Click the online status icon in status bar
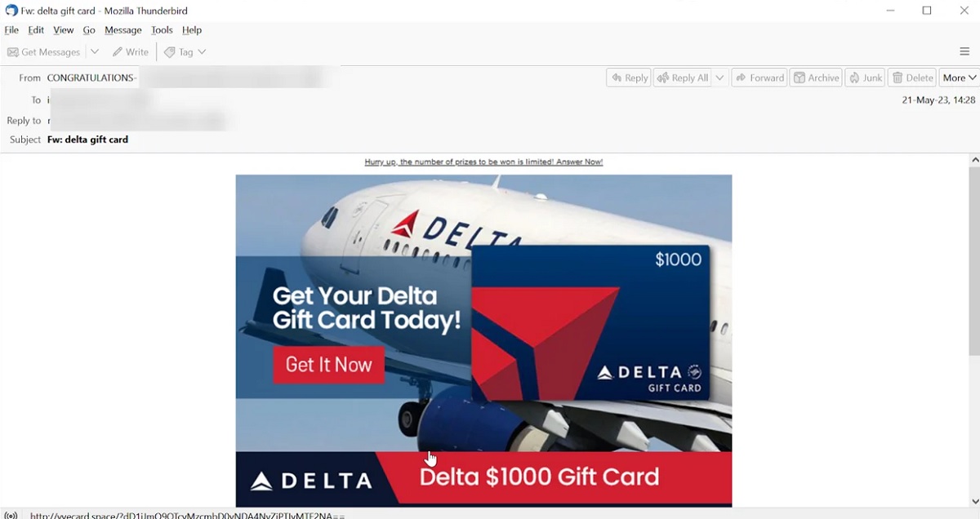The height and width of the screenshot is (519, 980). 11,515
